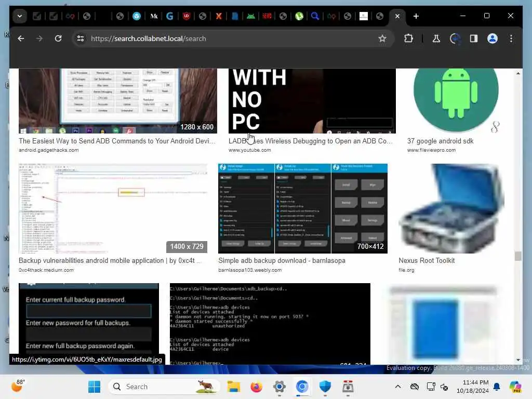Image resolution: width=532 pixels, height=399 pixels.
Task: Open File Explorer from the taskbar
Action: pos(234,387)
